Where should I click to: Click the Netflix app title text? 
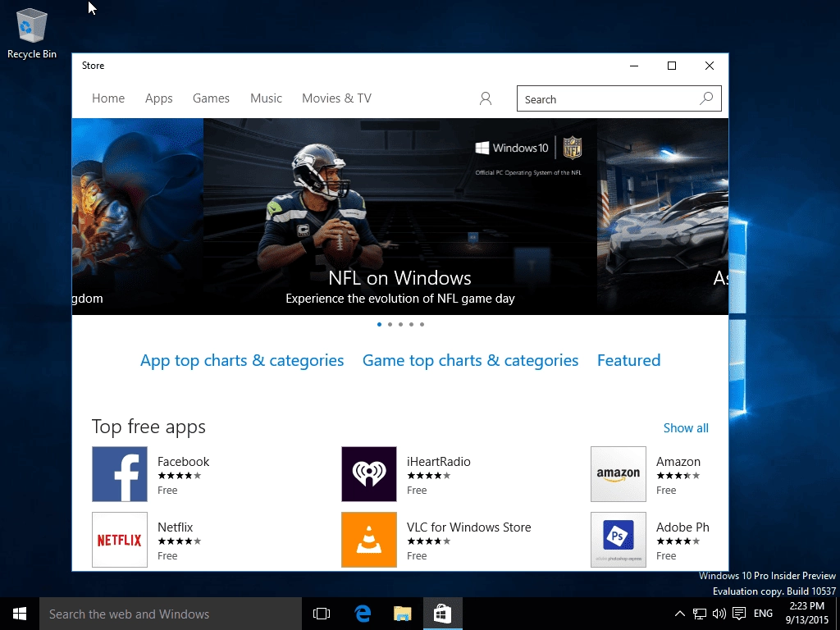tap(176, 527)
